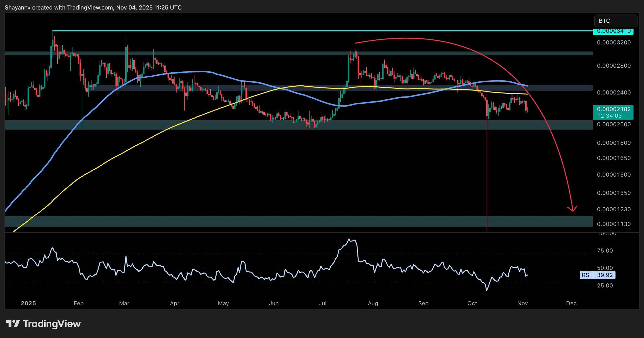Select the current price label 0.00002182
644x338 pixels.
click(614, 109)
